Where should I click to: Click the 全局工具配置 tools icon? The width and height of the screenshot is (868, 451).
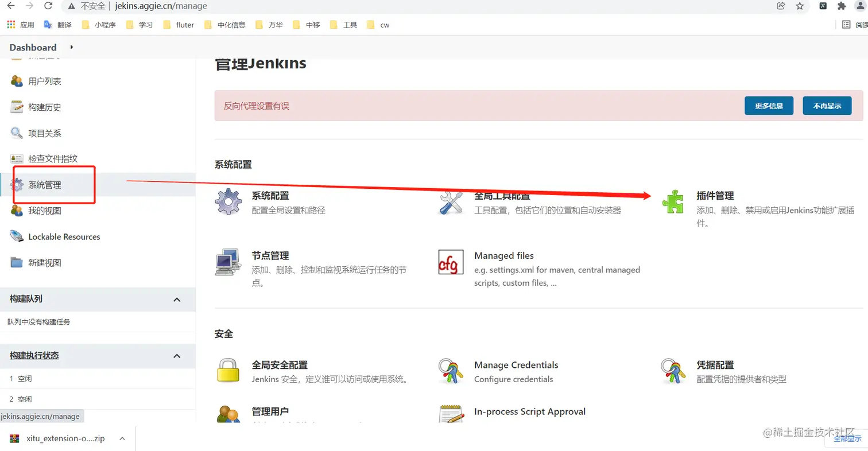[x=451, y=201]
